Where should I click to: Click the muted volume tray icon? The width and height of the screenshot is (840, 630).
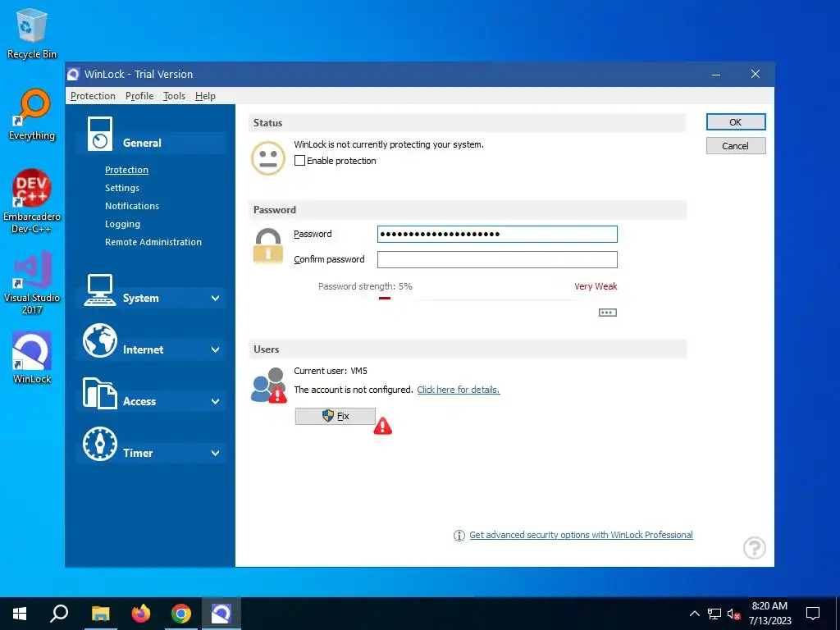(734, 614)
